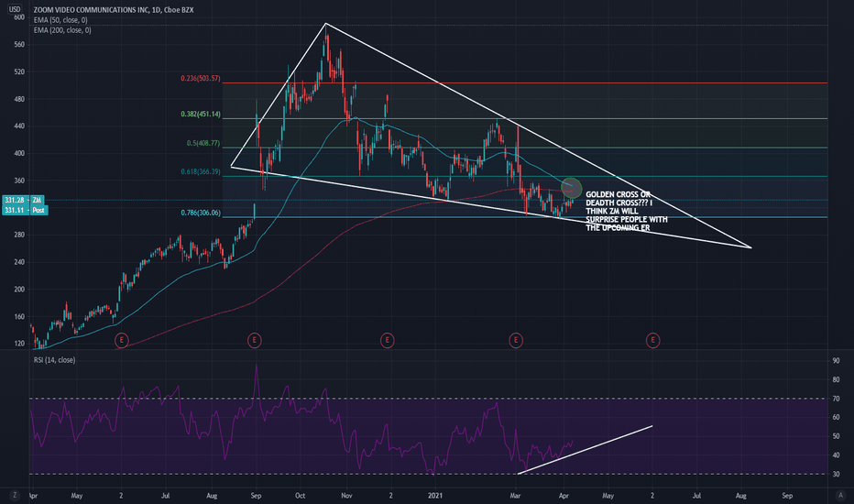
Task: Select the 0.236(503.57) Fibonacci level label
Action: click(x=201, y=79)
